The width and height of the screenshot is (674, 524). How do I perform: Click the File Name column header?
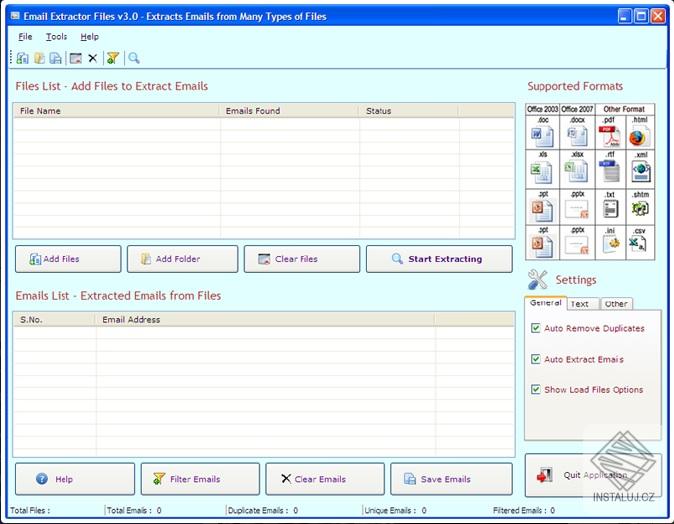116,111
